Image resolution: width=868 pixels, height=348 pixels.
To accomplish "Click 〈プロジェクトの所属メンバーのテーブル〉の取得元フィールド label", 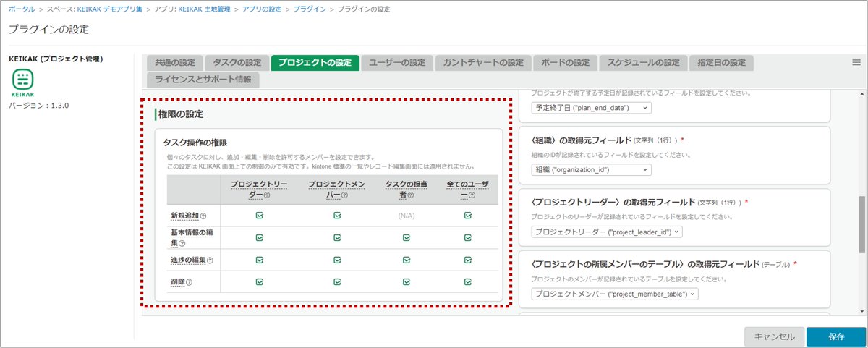I will point(644,264).
